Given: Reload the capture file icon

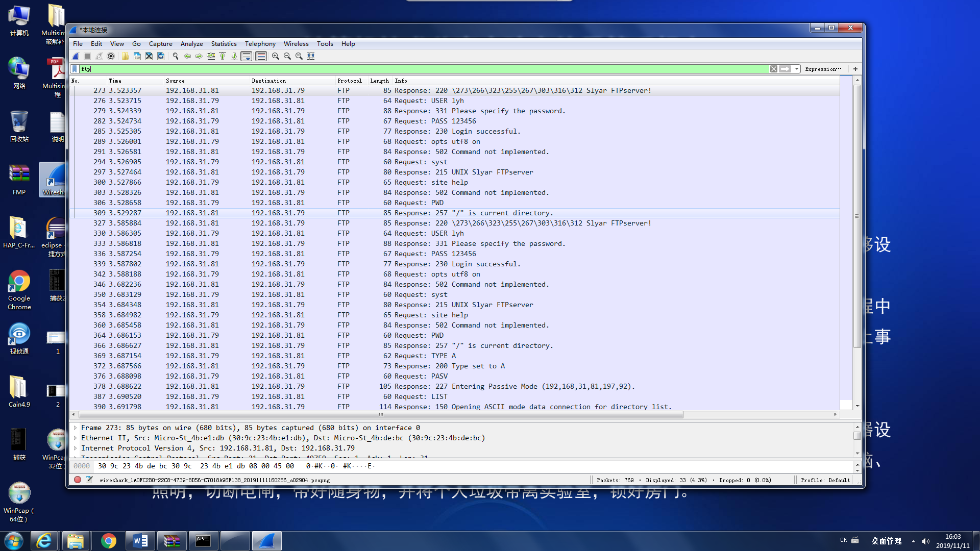Looking at the screenshot, I should 161,56.
